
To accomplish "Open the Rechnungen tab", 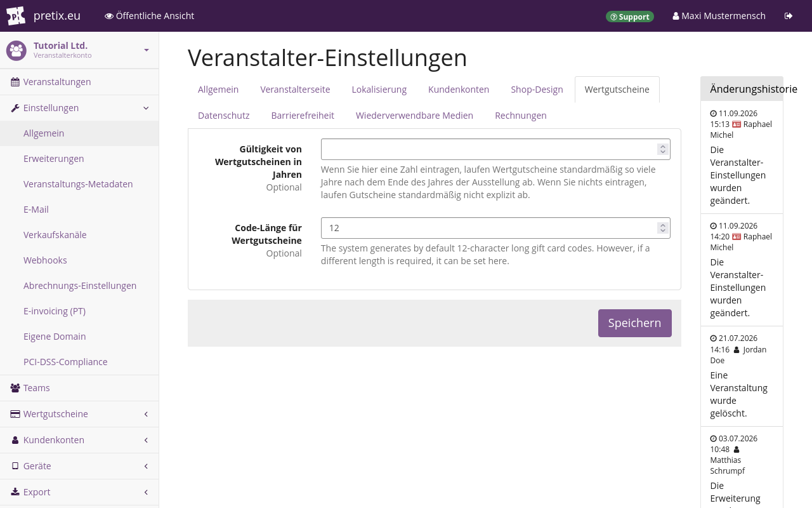I will (x=521, y=116).
